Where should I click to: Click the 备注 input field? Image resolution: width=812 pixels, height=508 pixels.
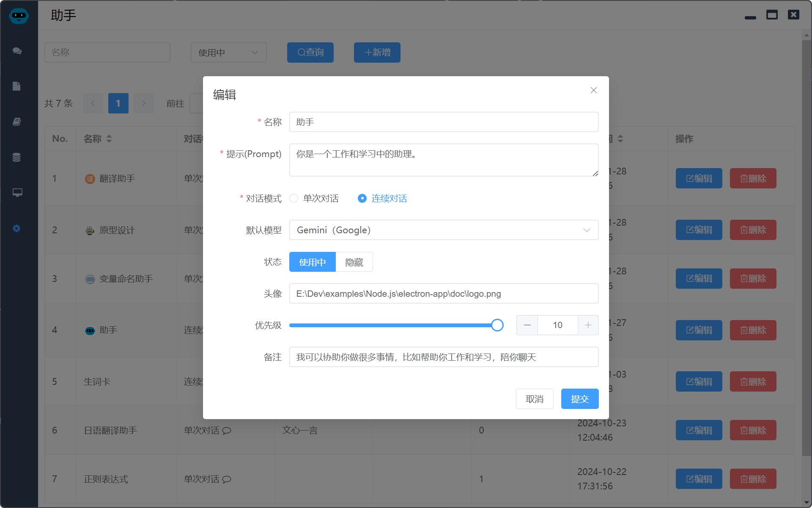pos(444,357)
